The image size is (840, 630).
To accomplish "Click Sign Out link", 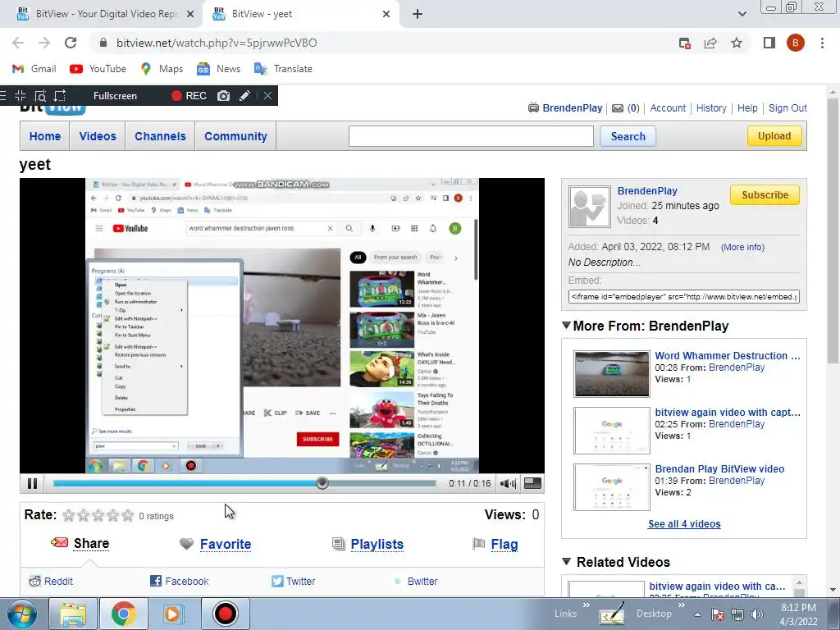I will coord(787,107).
